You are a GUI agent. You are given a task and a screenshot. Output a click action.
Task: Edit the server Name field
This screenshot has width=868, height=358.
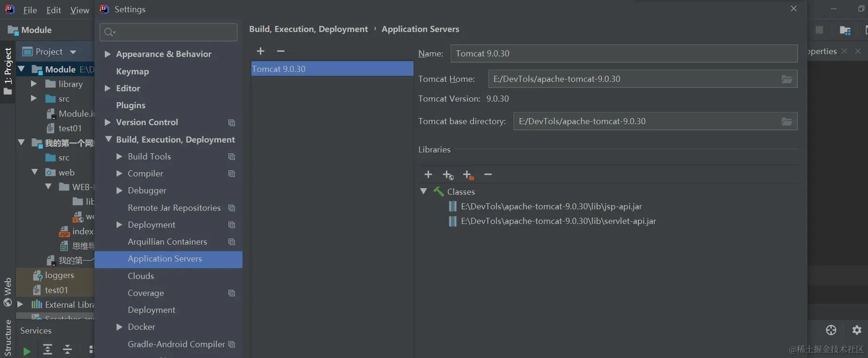click(x=624, y=54)
